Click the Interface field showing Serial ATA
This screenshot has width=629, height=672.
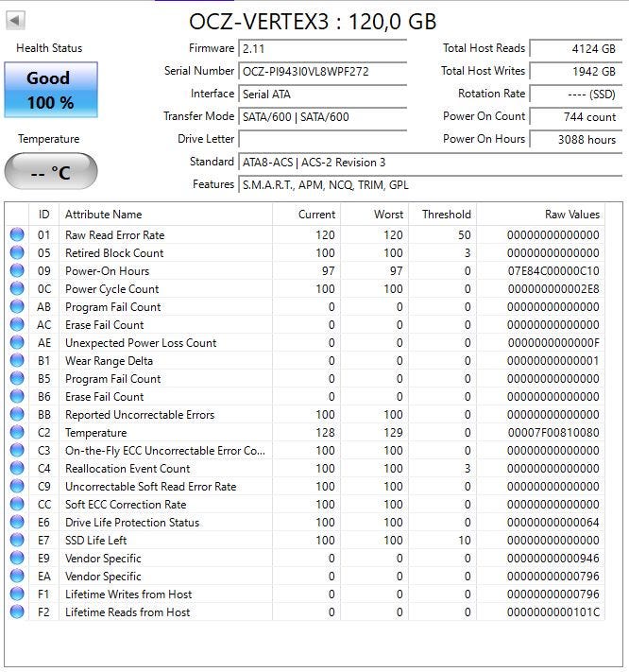click(x=322, y=94)
